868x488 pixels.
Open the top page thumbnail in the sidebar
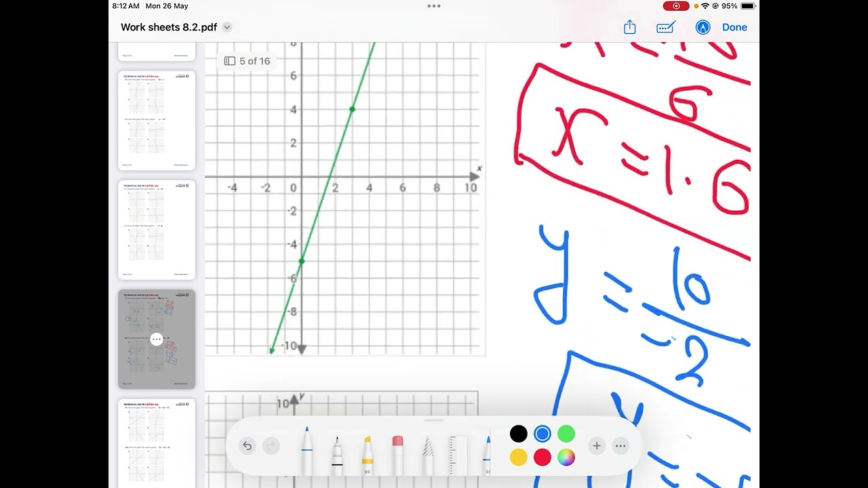[x=157, y=52]
